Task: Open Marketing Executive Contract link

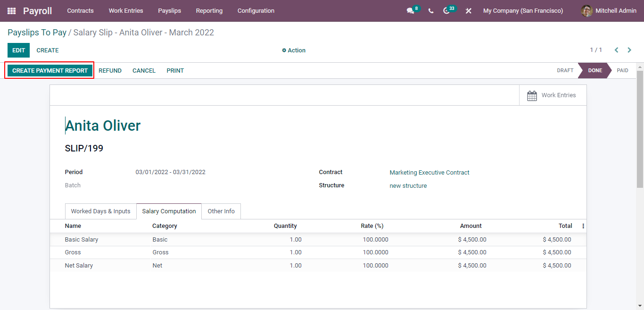Action: [x=429, y=173]
